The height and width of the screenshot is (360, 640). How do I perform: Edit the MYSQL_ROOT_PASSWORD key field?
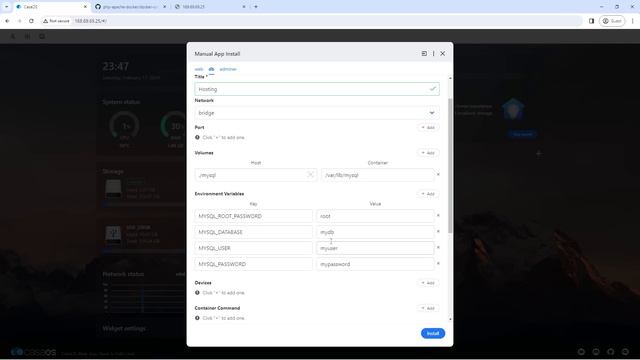point(253,216)
